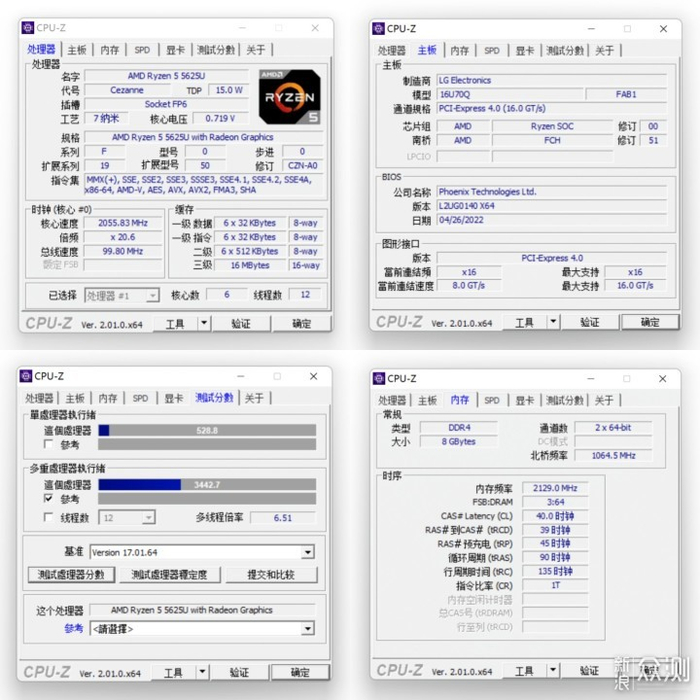Click CAS# Latency value 40.0 时钟
The width and height of the screenshot is (700, 700).
555,516
